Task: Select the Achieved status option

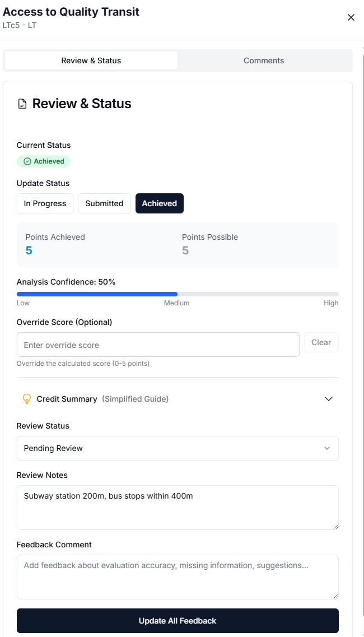Action: (x=159, y=203)
